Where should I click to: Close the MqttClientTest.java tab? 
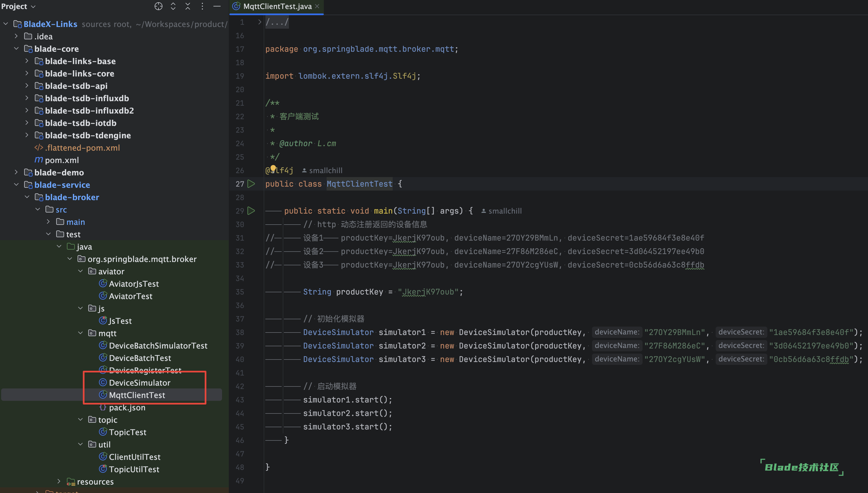[317, 6]
